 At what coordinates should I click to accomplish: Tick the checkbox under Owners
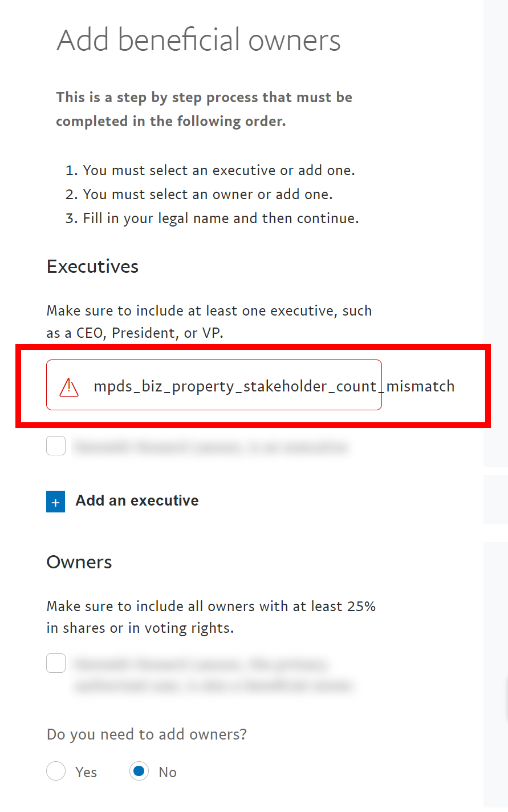(56, 663)
